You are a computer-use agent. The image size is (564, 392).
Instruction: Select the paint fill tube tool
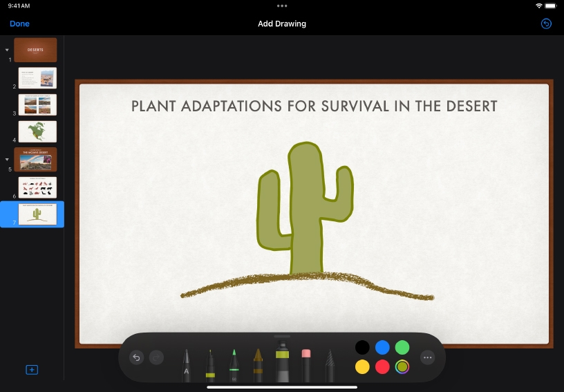[x=282, y=361]
